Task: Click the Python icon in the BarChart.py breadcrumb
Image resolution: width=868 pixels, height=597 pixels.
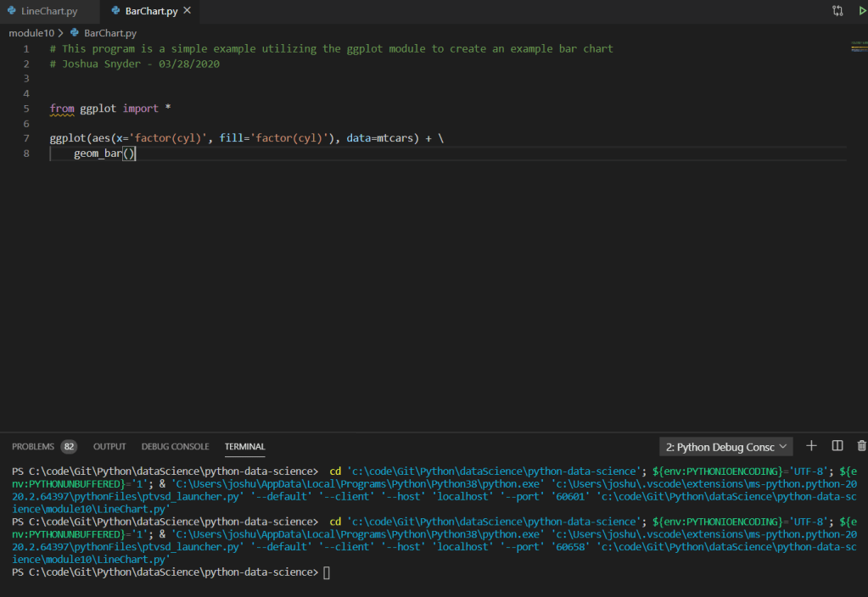Action: [75, 33]
